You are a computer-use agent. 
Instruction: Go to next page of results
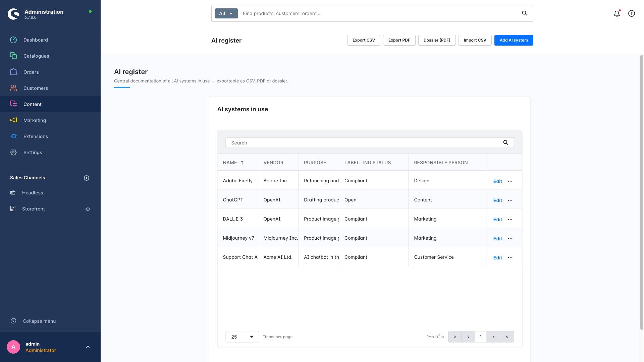[x=493, y=337]
